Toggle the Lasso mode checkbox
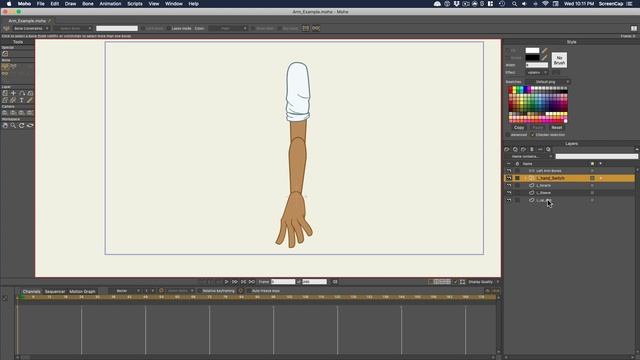 pos(169,28)
